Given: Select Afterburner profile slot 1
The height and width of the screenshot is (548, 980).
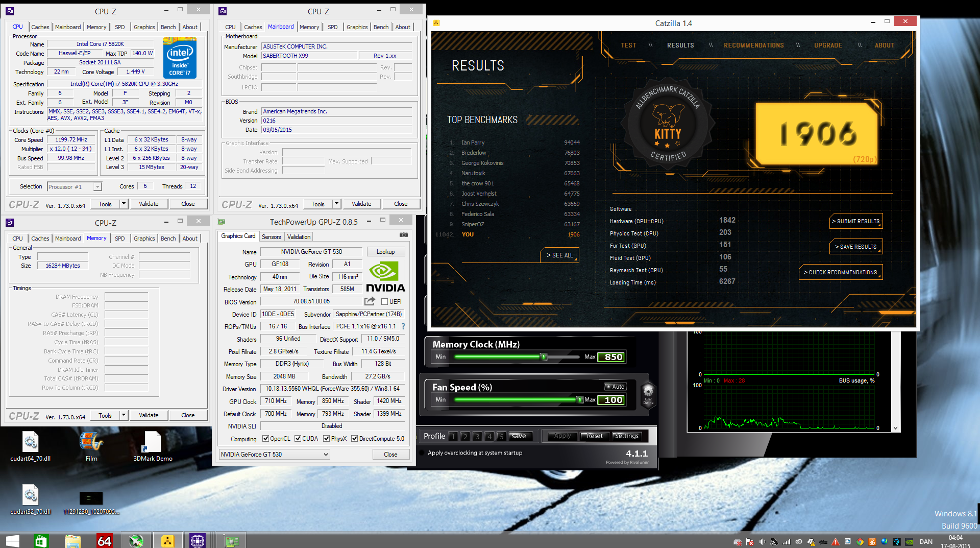Looking at the screenshot, I should (x=453, y=436).
